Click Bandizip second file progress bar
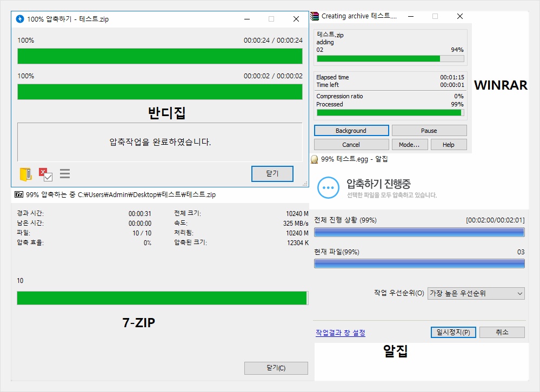This screenshot has width=540, height=392. [x=160, y=92]
